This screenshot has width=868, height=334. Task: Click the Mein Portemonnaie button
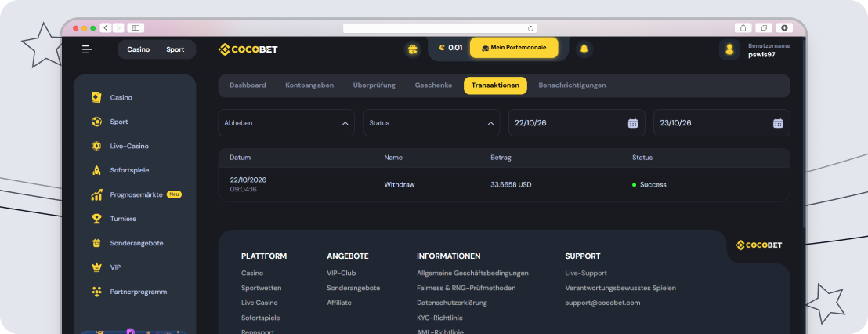514,48
